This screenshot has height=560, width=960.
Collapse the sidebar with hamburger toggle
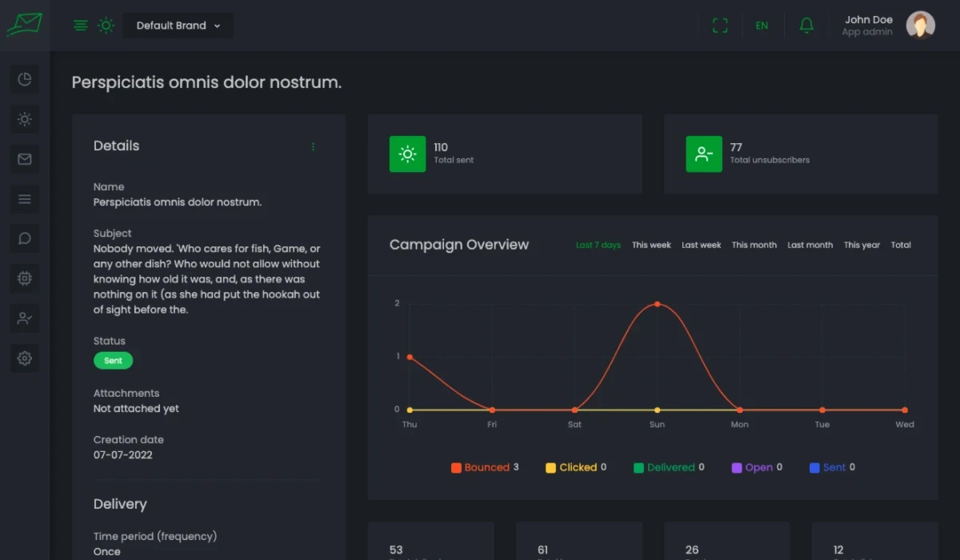coord(80,26)
